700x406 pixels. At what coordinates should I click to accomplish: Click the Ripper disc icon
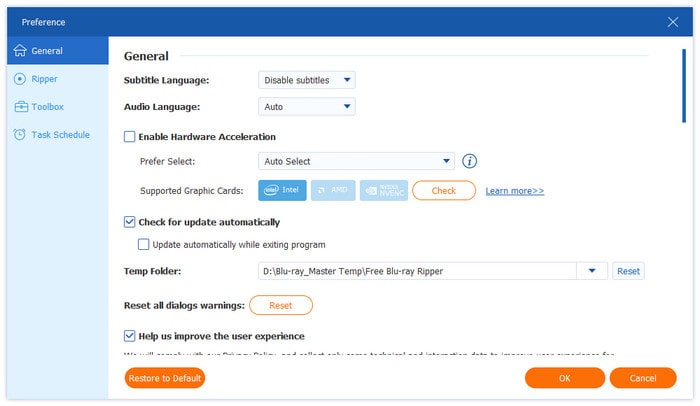click(x=20, y=79)
